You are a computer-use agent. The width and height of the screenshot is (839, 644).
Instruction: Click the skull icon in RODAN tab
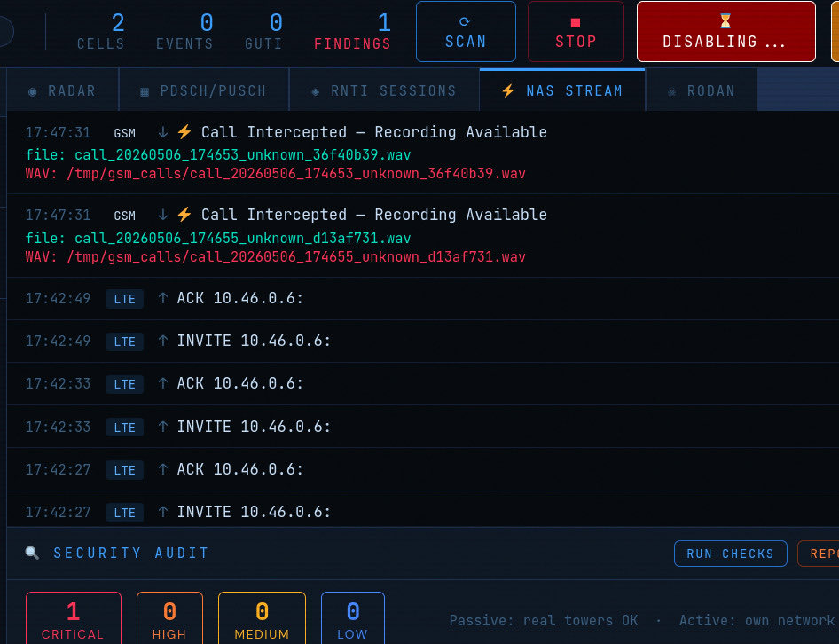tap(672, 91)
